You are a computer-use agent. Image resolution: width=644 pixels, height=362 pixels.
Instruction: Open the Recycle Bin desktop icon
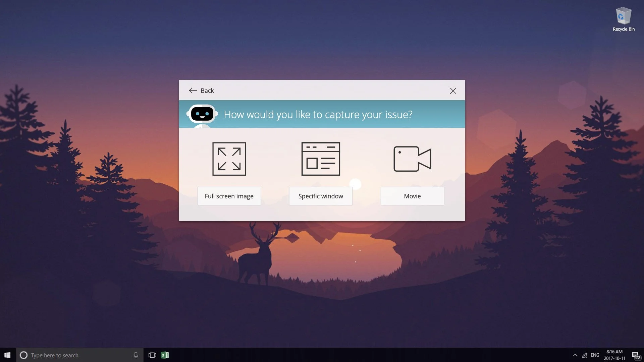point(624,19)
